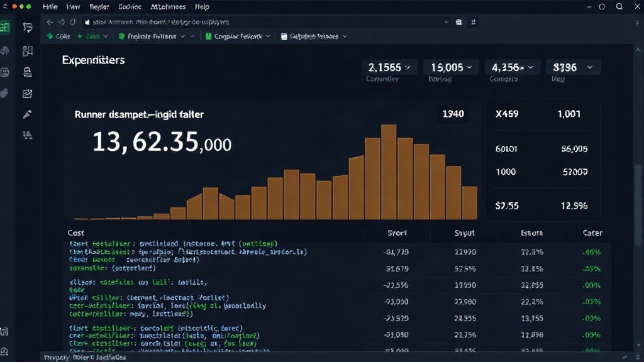Sort by the Sayut column header

[x=465, y=233]
